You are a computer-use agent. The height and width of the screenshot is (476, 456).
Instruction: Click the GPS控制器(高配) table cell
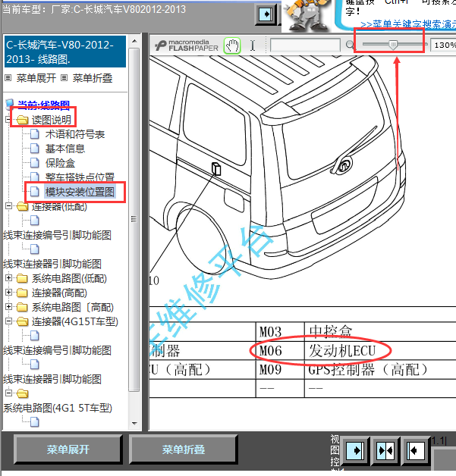380,370
